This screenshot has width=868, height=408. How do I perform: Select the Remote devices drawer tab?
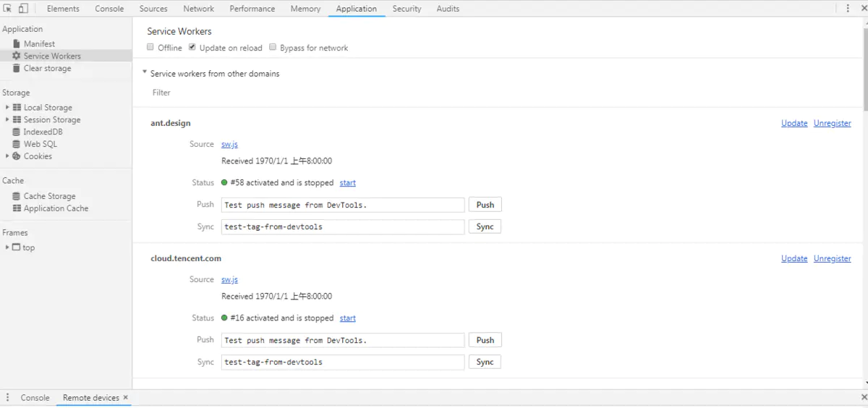point(91,398)
